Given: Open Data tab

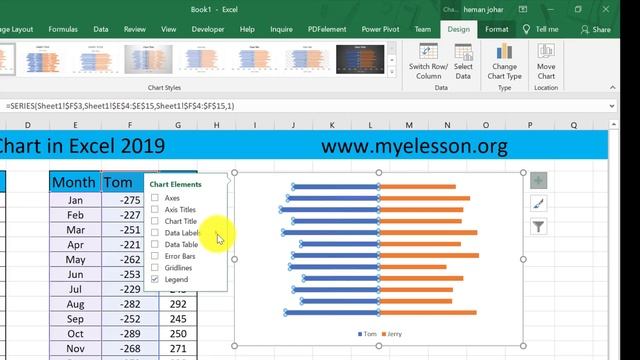Looking at the screenshot, I should 101,29.
